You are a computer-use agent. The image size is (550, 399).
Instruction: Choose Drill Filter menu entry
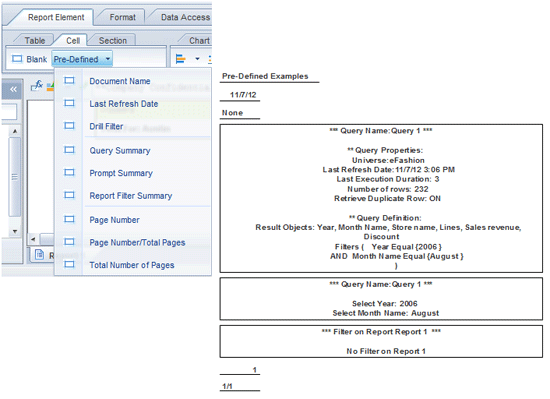coord(106,127)
